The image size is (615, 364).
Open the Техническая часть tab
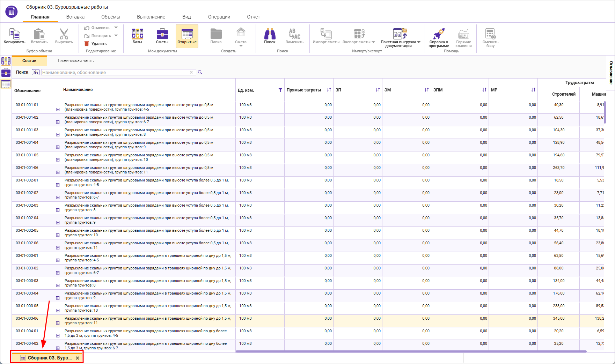coord(75,61)
